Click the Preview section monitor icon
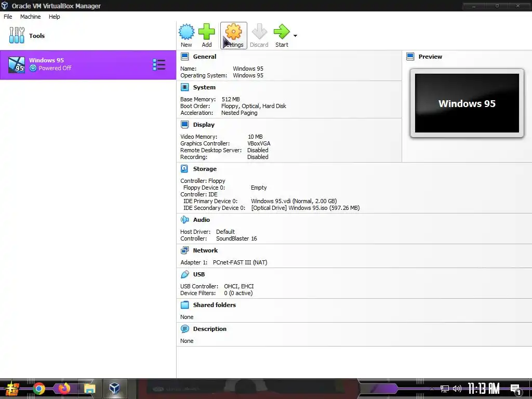Viewport: 532px width, 399px height. [410, 57]
